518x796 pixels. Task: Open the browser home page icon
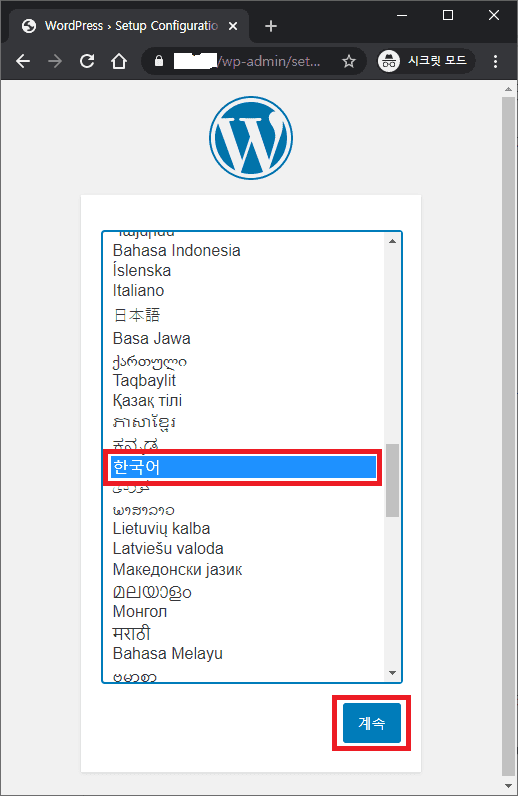click(119, 61)
